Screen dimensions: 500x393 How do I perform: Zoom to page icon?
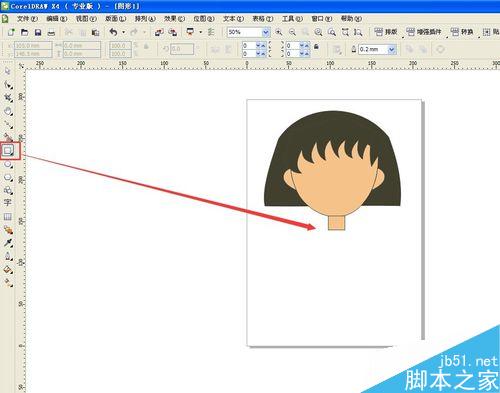[332, 32]
